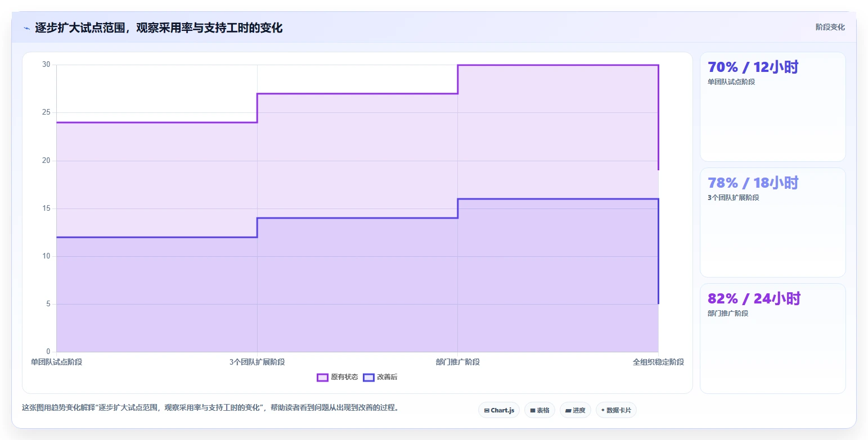The height and width of the screenshot is (440, 868).
Task: Toggle the 改善后 legend swatch
Action: pyautogui.click(x=368, y=377)
